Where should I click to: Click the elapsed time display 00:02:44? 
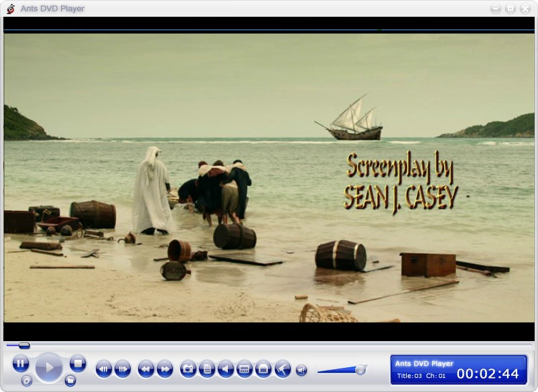pos(488,374)
